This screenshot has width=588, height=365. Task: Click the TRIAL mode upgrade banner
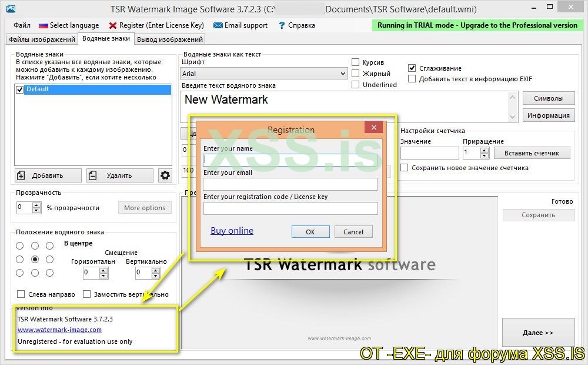(x=477, y=25)
